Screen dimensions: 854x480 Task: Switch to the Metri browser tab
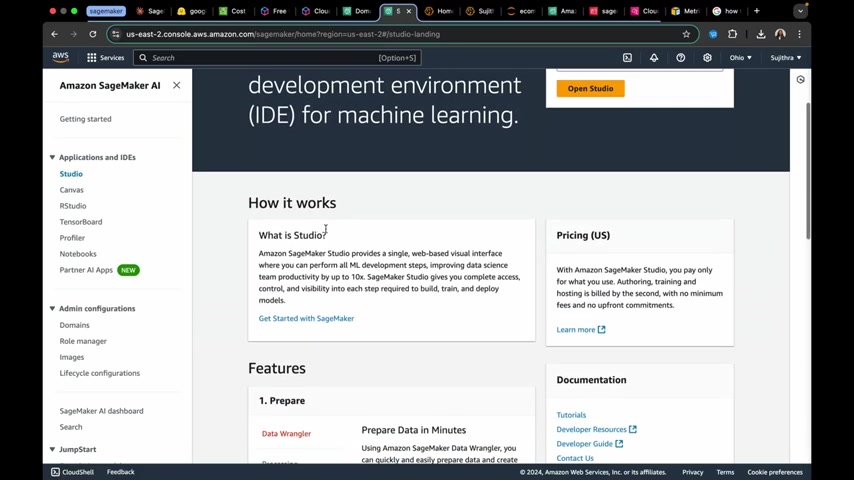[685, 11]
